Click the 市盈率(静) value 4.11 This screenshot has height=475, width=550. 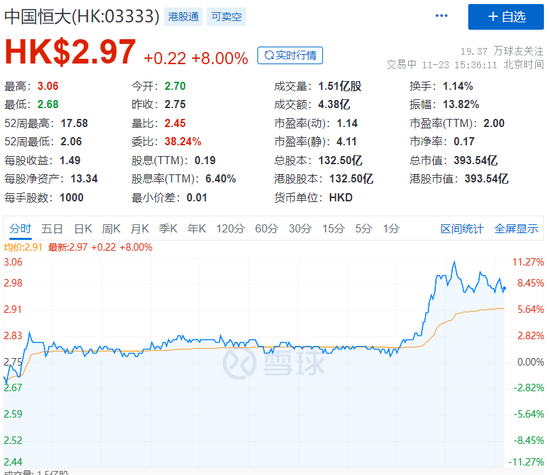pos(347,141)
